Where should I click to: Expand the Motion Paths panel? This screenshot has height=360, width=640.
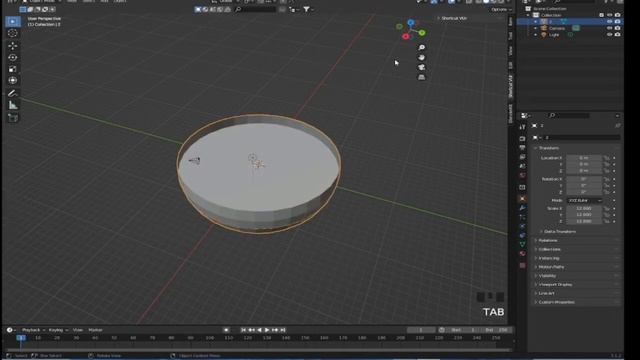(x=551, y=267)
